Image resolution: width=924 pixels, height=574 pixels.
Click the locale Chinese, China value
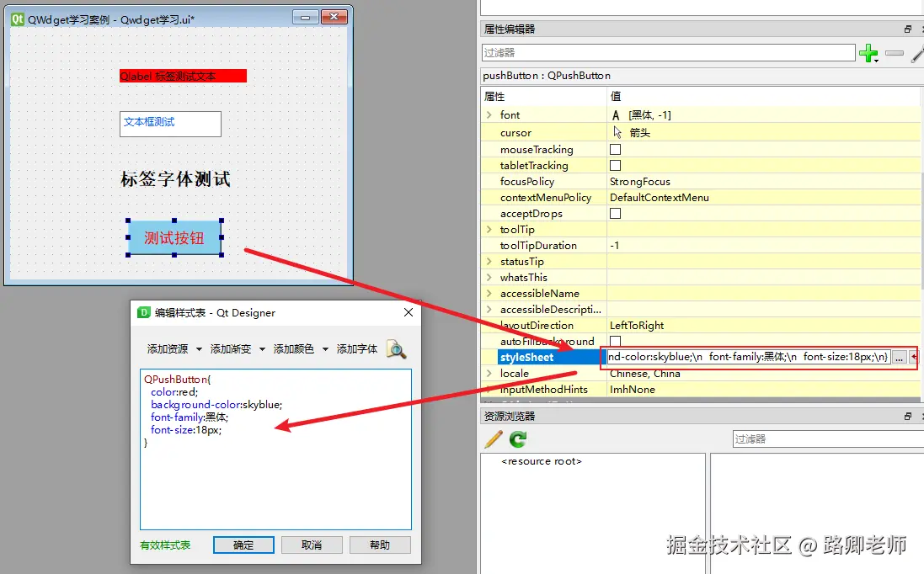644,373
